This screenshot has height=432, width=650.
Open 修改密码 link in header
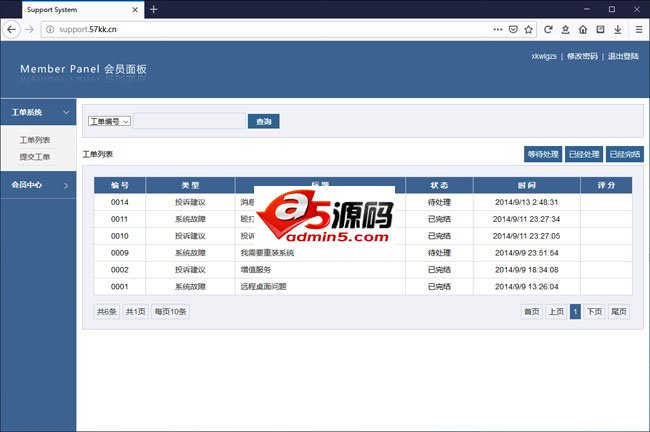pyautogui.click(x=582, y=56)
